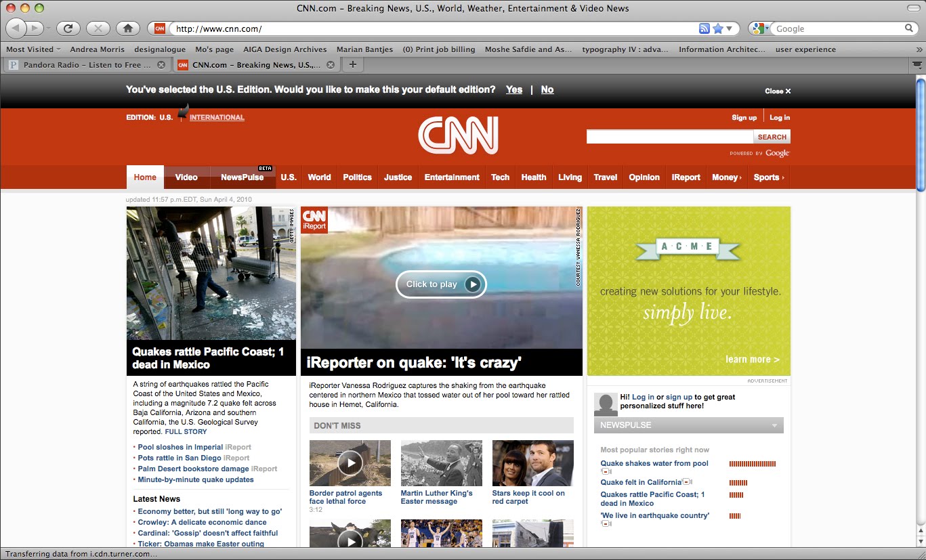This screenshot has height=560, width=926.
Task: Open a new tab with plus button
Action: (352, 65)
